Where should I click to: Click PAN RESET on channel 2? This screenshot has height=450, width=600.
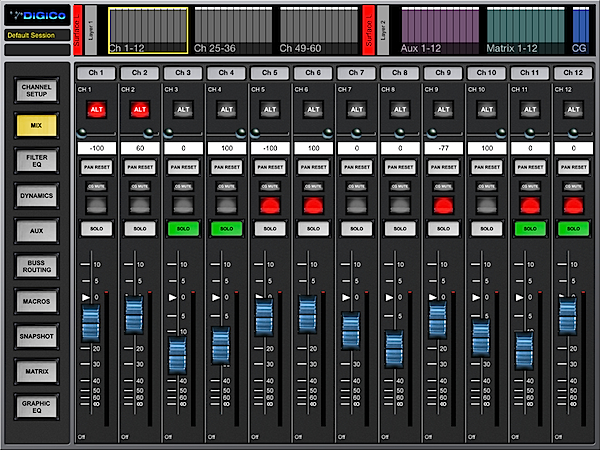click(x=140, y=167)
